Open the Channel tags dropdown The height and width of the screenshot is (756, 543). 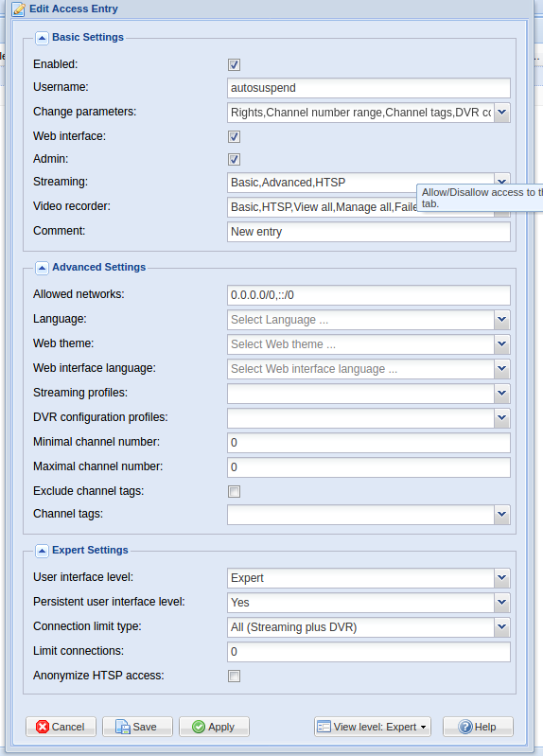[x=502, y=515]
